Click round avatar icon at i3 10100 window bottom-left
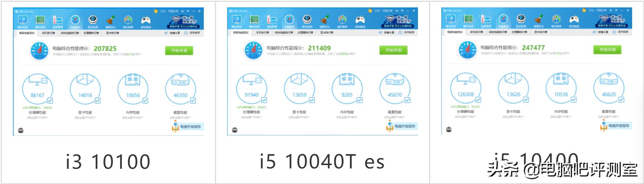 coord(21,131)
